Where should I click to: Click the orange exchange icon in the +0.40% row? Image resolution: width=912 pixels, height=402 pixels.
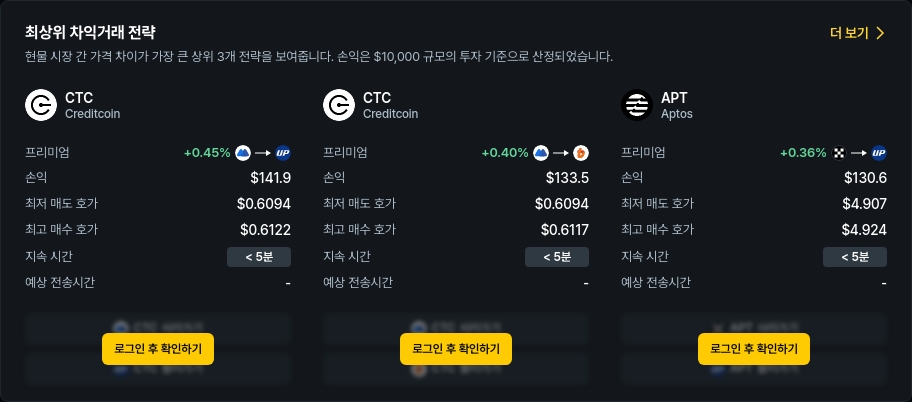point(581,153)
